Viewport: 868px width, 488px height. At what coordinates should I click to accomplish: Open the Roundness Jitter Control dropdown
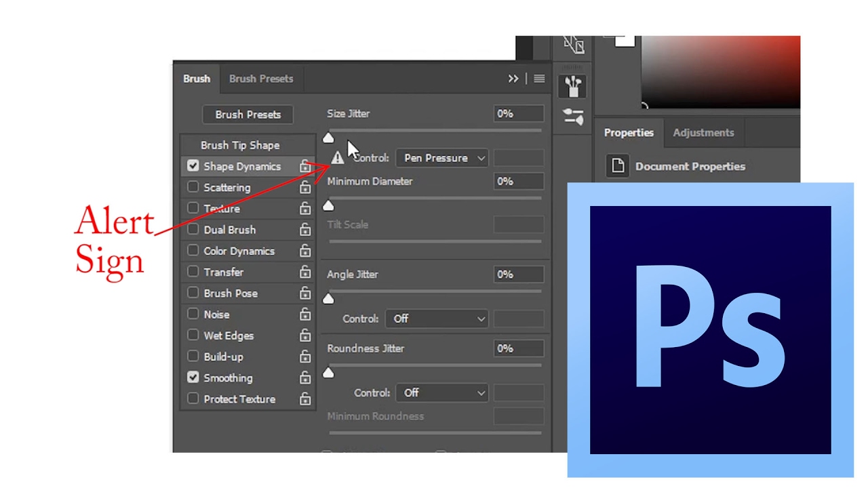pos(442,392)
